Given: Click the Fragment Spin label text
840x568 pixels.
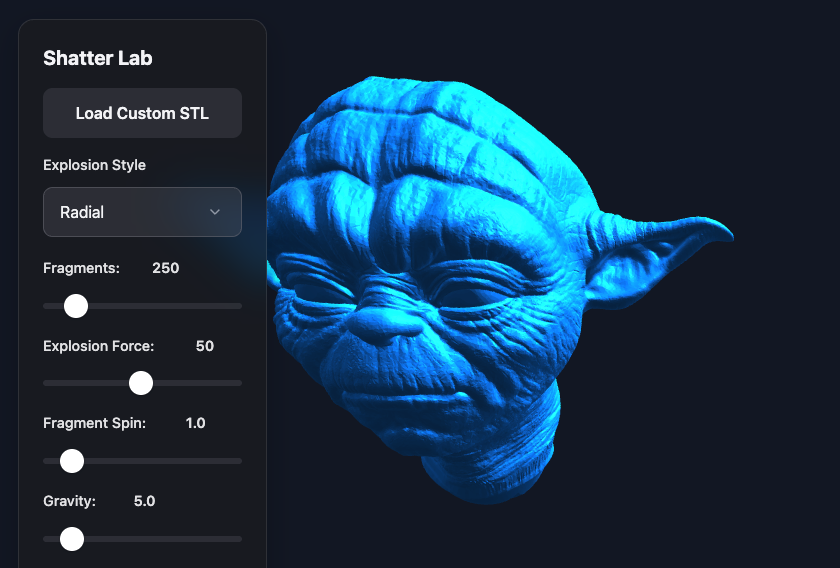Looking at the screenshot, I should [94, 423].
